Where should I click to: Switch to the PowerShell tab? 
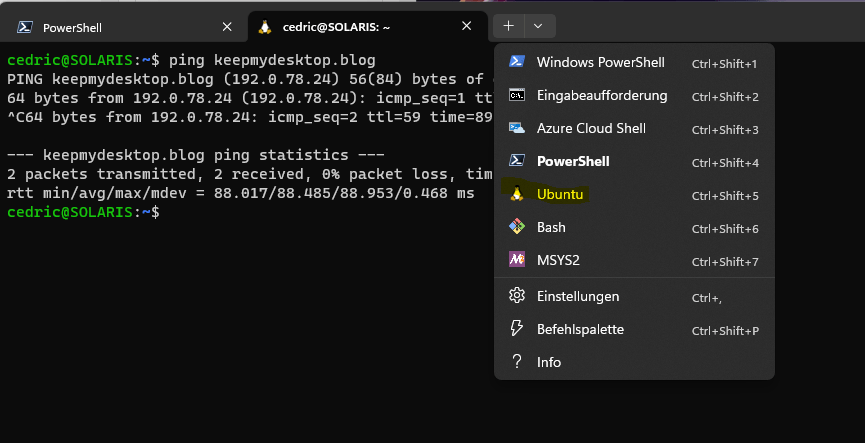pos(110,27)
